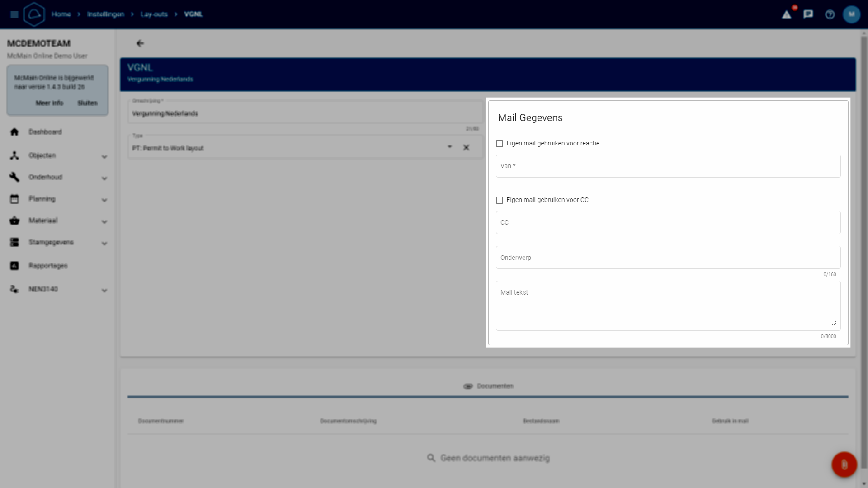This screenshot has width=868, height=488.
Task: Open Rapportages in the sidebar
Action: pos(48,266)
